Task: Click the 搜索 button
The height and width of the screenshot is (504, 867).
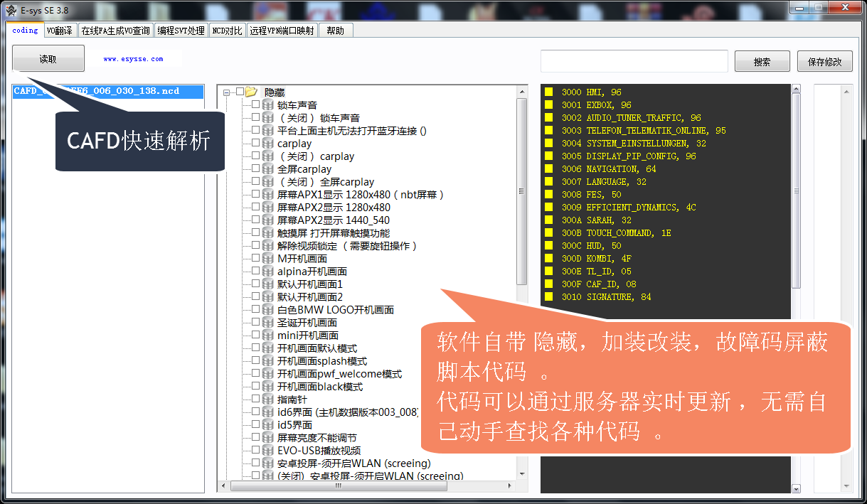Action: click(x=762, y=62)
